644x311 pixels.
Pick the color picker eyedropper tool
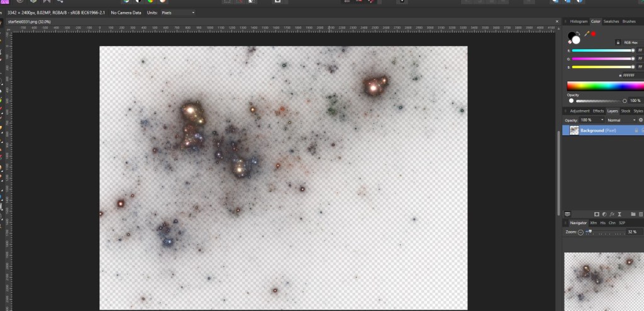pyautogui.click(x=587, y=34)
